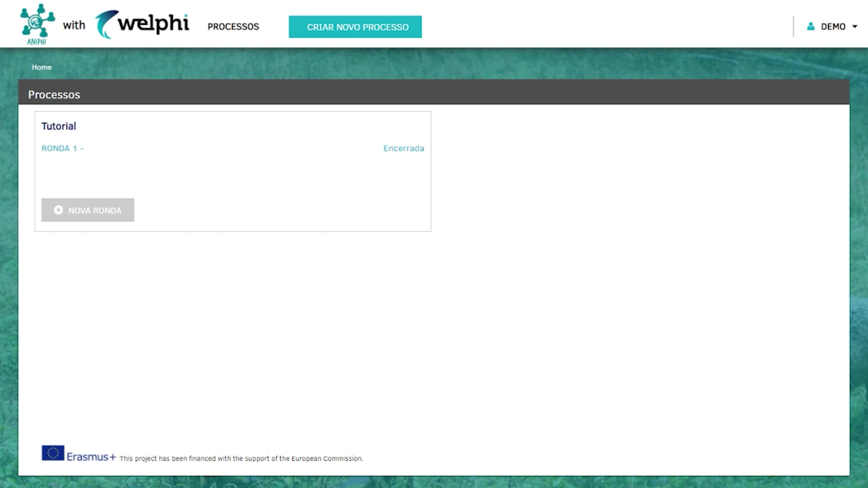The height and width of the screenshot is (488, 868).
Task: Click the user profile silhouette icon
Action: point(810,26)
